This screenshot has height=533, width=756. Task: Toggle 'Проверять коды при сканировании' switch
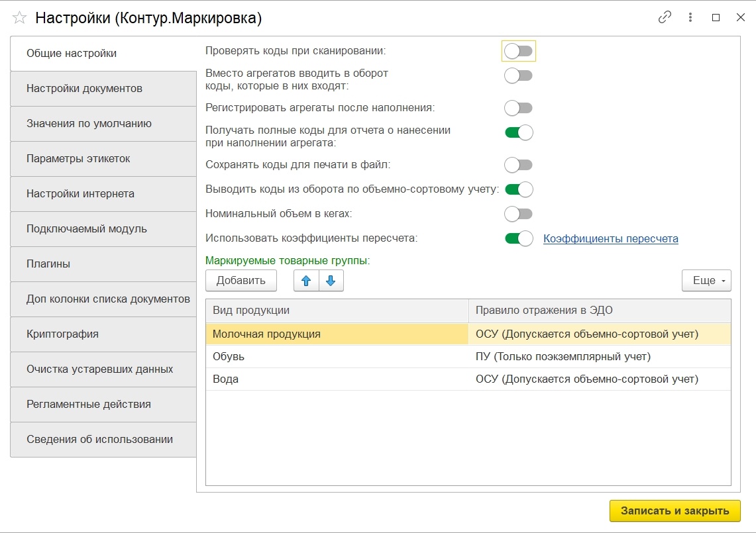coord(519,51)
